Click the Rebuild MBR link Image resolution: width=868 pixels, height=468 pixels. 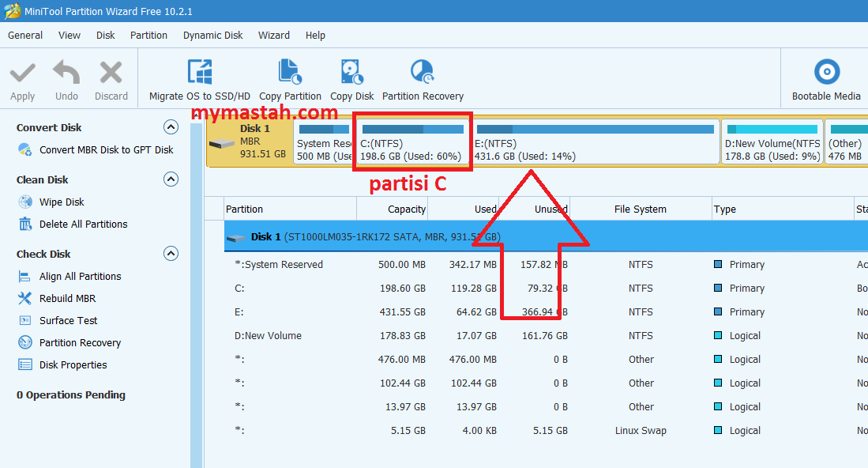tap(68, 298)
